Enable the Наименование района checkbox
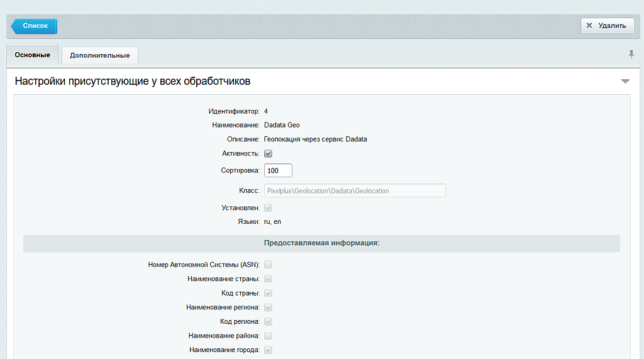The image size is (644, 359). point(268,336)
